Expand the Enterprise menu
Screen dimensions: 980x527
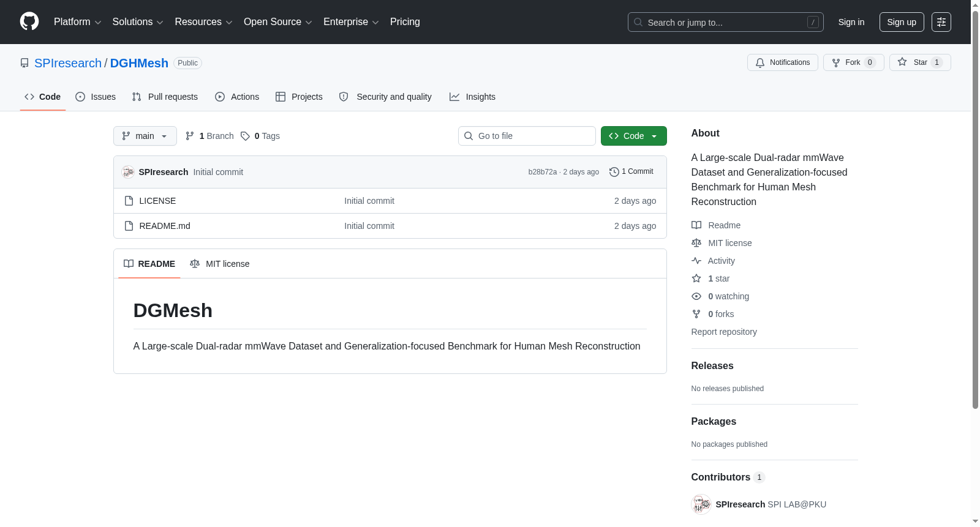(351, 22)
